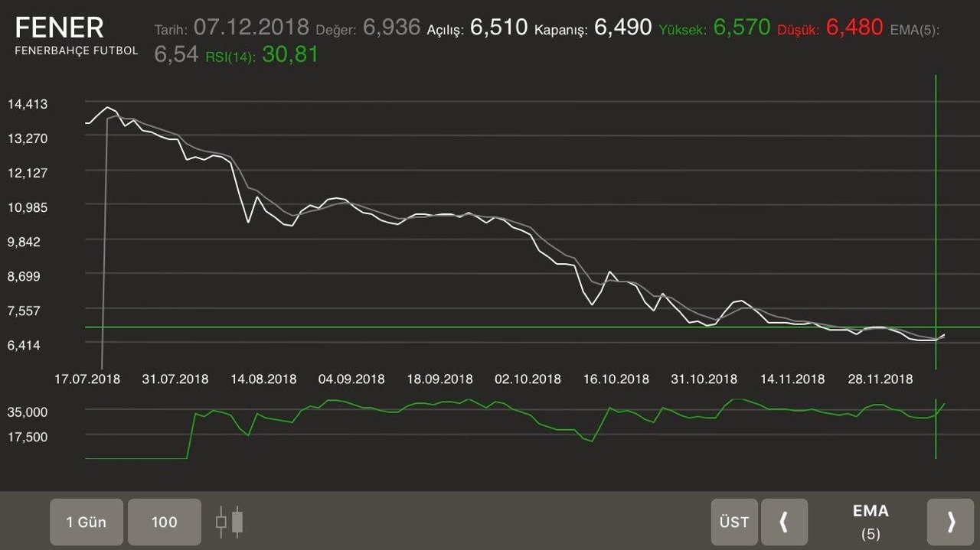Select the Açılış value 6,510
Image resolution: width=980 pixels, height=550 pixels.
498,28
